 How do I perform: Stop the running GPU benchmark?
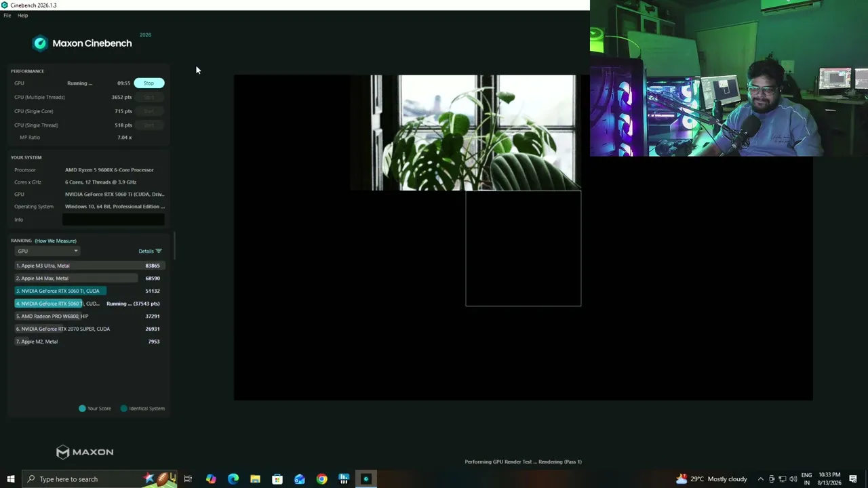pos(149,83)
